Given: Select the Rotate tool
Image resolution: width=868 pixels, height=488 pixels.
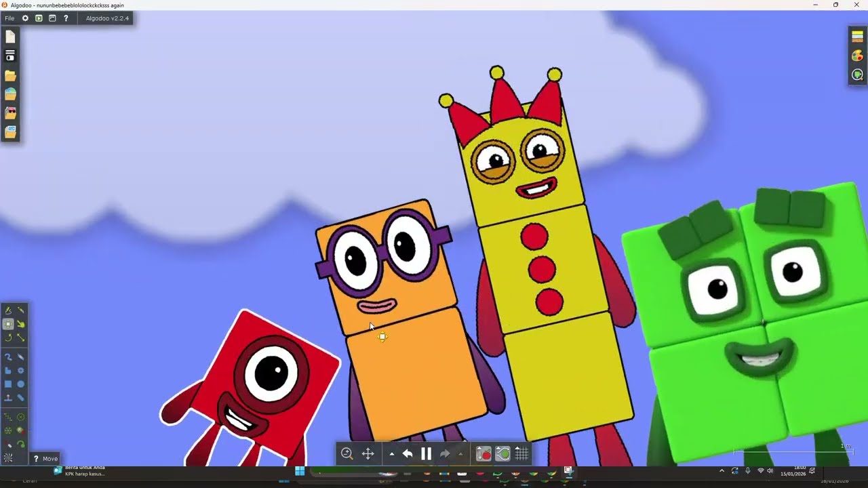Looking at the screenshot, I should [8, 337].
